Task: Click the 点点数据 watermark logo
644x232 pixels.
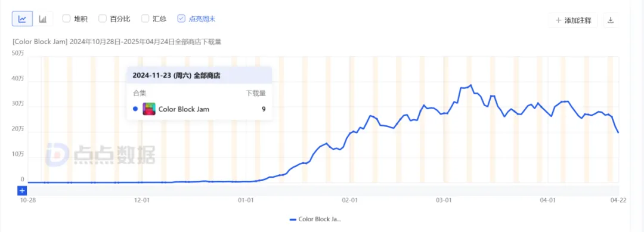Action: 101,154
